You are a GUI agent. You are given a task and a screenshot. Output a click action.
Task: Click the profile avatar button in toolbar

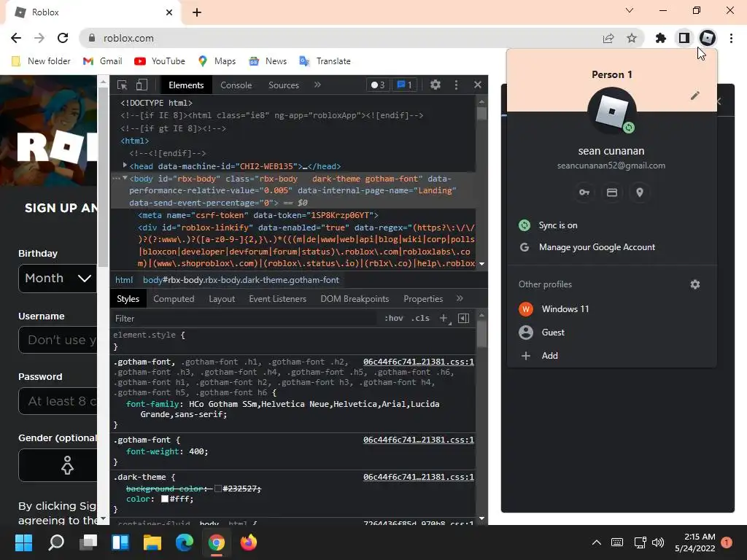click(708, 38)
